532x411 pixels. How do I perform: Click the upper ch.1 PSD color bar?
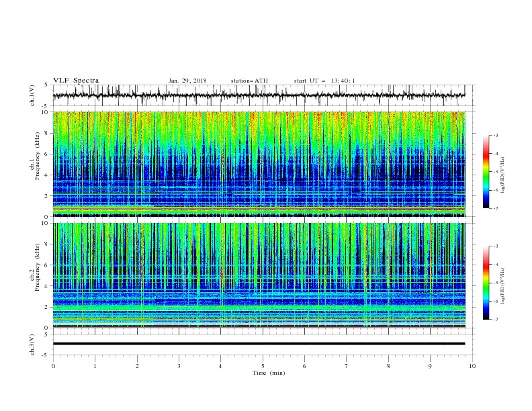click(486, 172)
